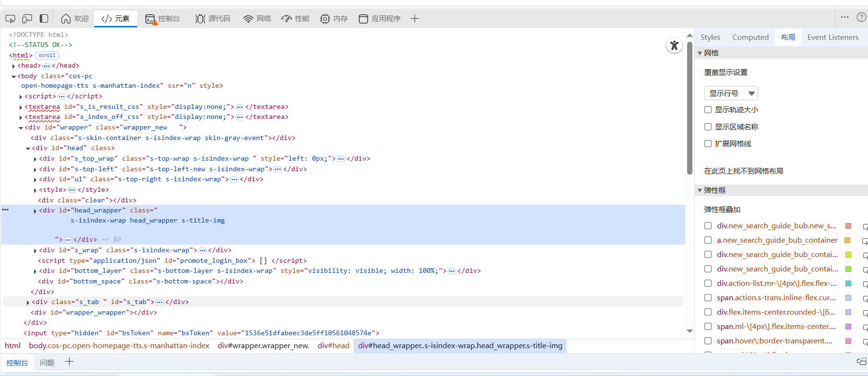Show span.action.s-trans element in Elements panel

(865, 298)
